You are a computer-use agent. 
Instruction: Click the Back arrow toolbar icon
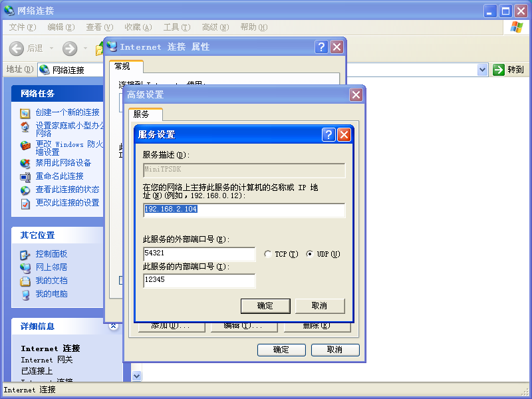tap(17, 48)
